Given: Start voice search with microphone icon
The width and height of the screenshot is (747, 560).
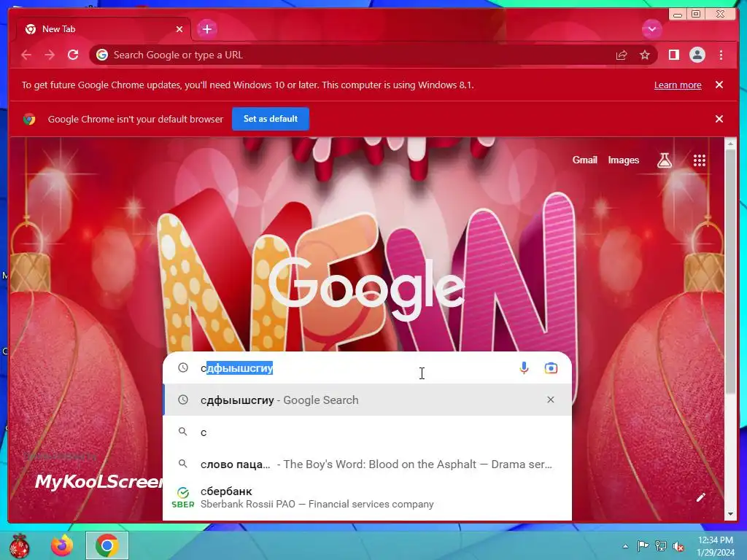Looking at the screenshot, I should point(524,368).
